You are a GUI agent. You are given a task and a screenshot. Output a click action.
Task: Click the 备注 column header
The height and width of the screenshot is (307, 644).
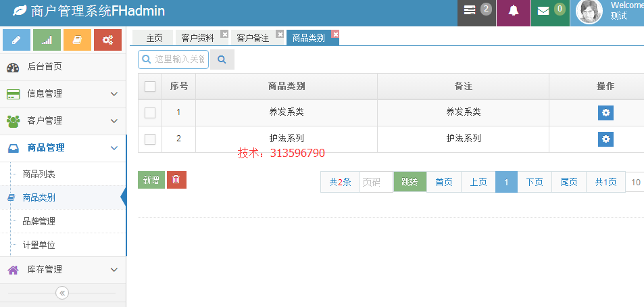464,87
